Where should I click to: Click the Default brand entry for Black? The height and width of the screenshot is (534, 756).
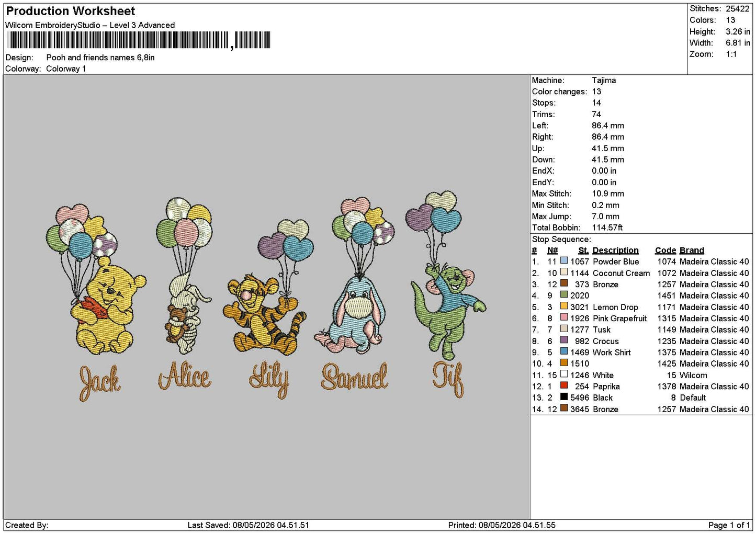(x=693, y=397)
